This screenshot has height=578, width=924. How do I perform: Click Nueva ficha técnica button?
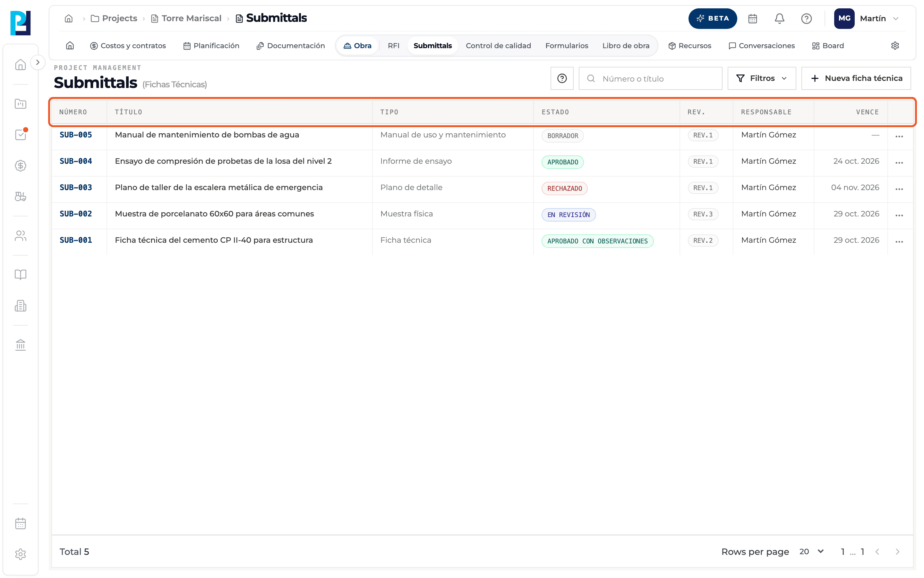coord(856,78)
